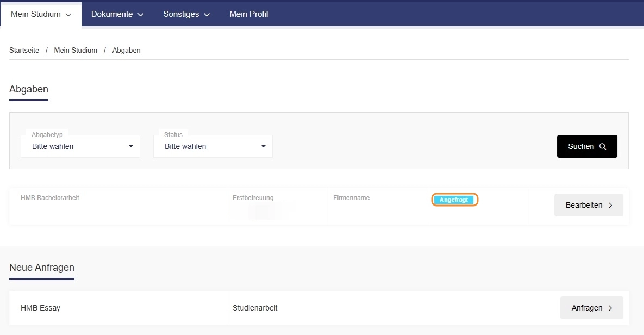
Task: Click the chevron arrow beside Anfragen
Action: click(610, 308)
